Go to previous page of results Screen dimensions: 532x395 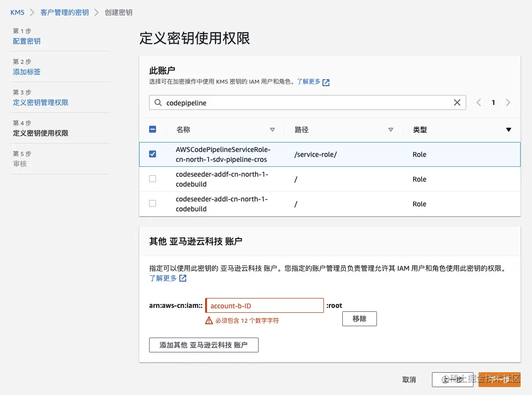[479, 102]
